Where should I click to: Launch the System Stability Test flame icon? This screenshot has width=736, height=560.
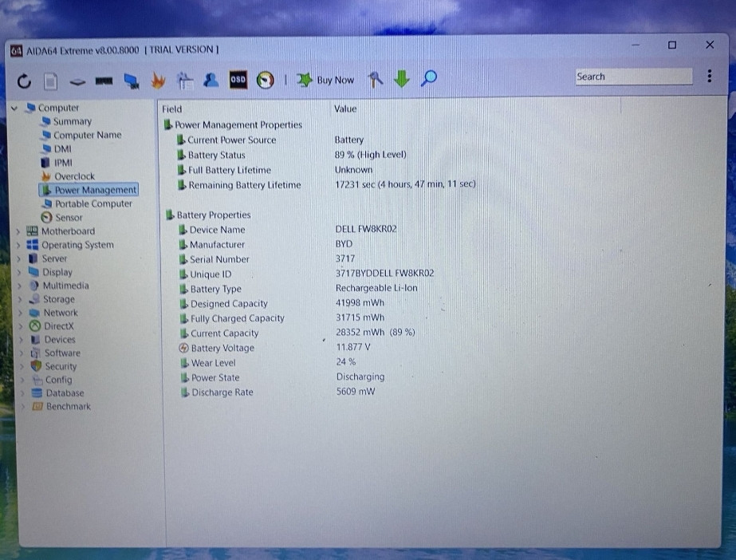coord(157,80)
